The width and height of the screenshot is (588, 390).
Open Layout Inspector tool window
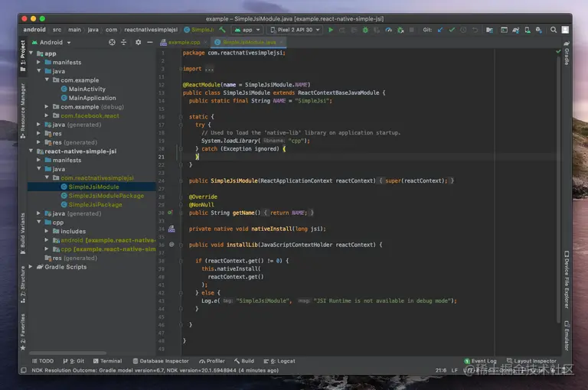click(x=532, y=361)
